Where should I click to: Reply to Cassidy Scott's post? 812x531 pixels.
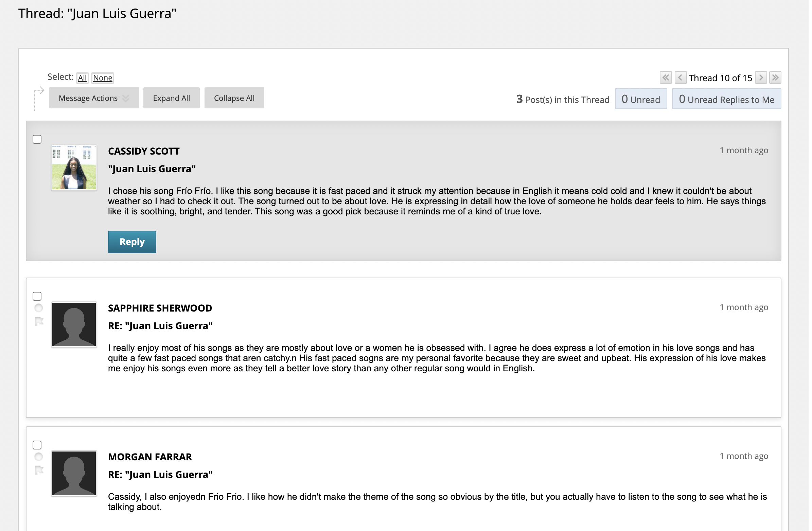(132, 242)
